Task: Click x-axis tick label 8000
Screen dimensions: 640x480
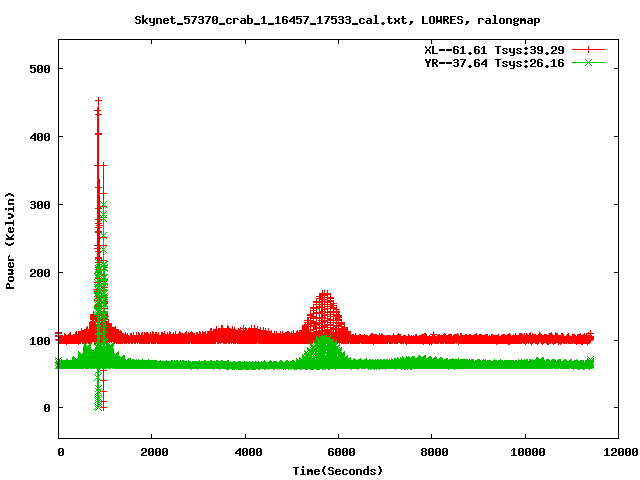Action: pyautogui.click(x=434, y=452)
